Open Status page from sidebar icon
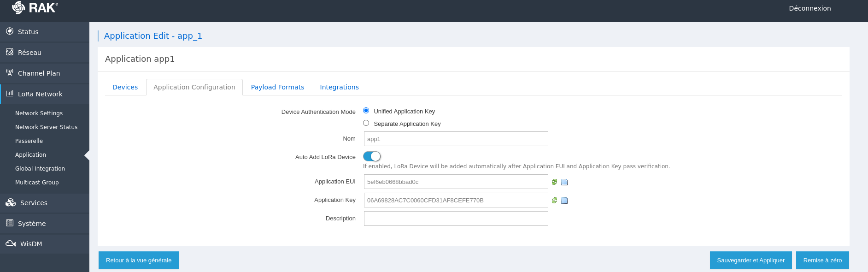The height and width of the screenshot is (272, 868). 10,31
